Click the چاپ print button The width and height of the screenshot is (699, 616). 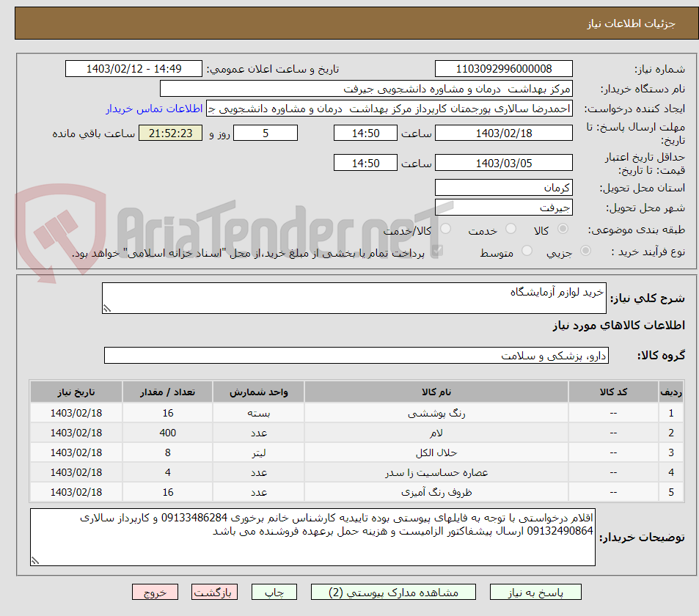[x=274, y=593]
